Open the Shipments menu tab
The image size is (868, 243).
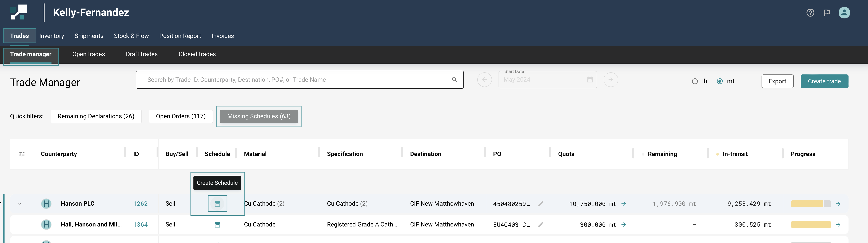[89, 36]
